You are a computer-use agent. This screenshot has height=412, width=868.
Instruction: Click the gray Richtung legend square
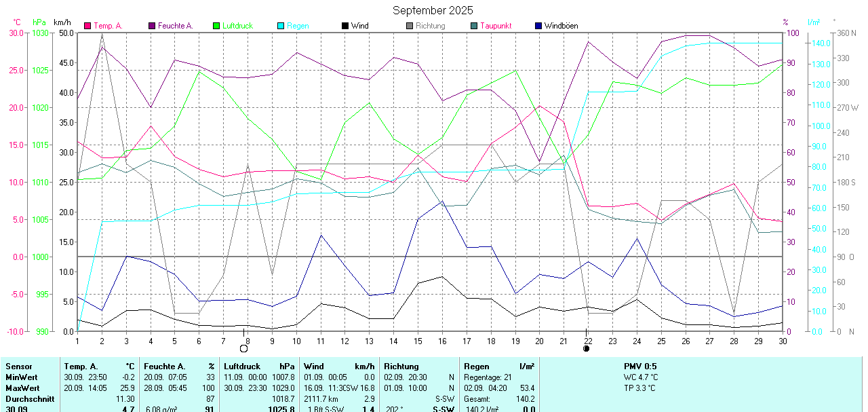pyautogui.click(x=410, y=26)
